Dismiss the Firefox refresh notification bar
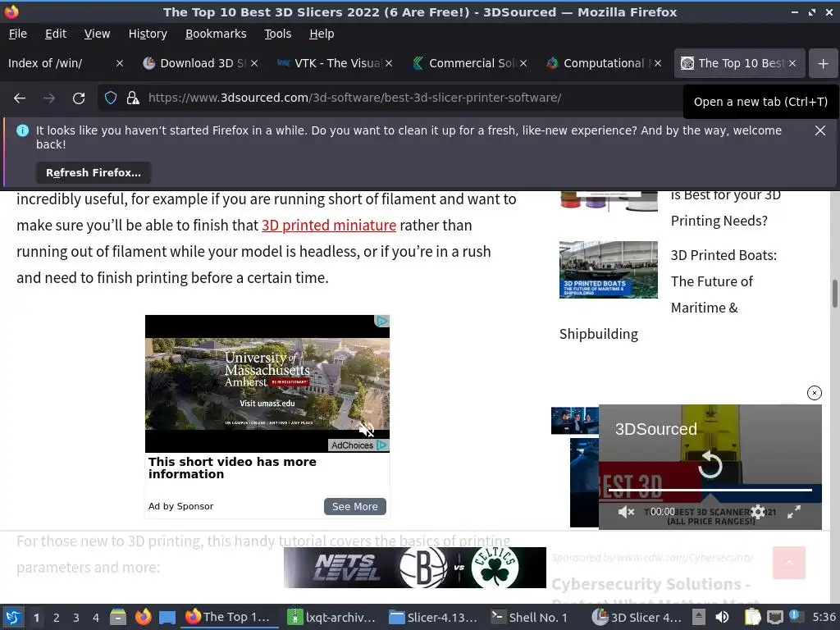Image resolution: width=840 pixels, height=630 pixels. [x=820, y=130]
